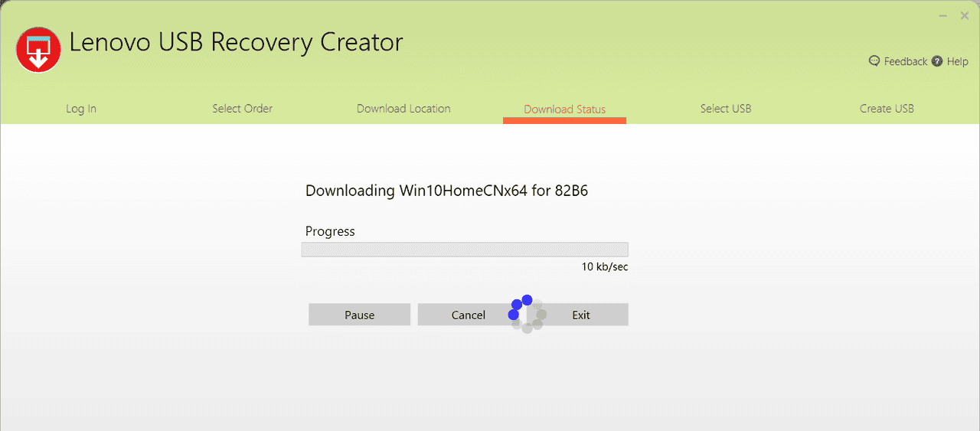
Task: Click the Feedback speech bubble icon
Action: pos(875,61)
